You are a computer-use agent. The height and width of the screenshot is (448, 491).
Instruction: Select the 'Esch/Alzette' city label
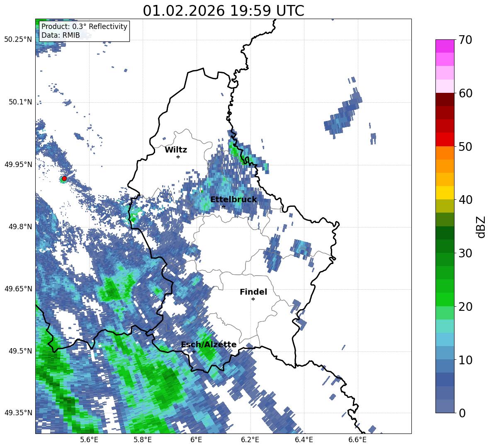(209, 345)
